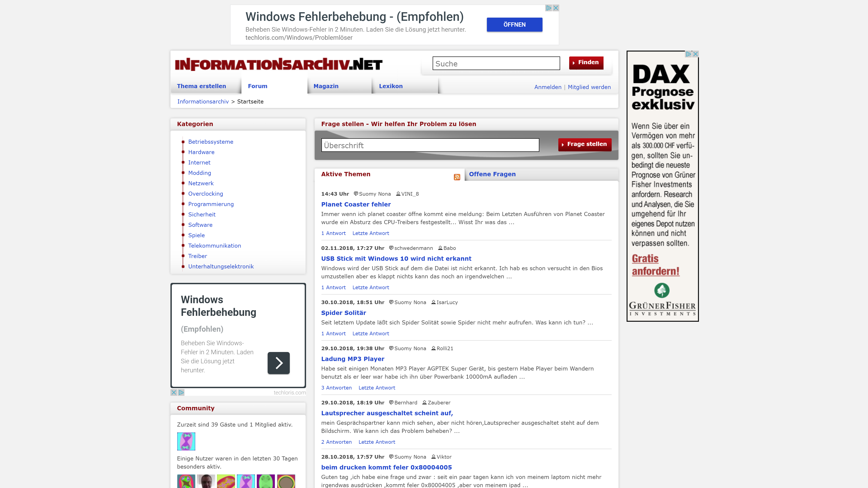Viewport: 868px width, 488px height.
Task: Click the Suche search input field
Action: [496, 63]
